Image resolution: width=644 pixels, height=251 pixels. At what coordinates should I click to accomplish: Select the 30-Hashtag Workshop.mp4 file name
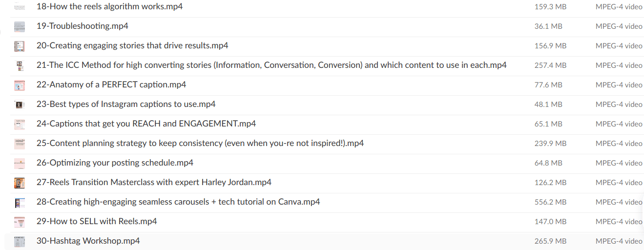88,241
